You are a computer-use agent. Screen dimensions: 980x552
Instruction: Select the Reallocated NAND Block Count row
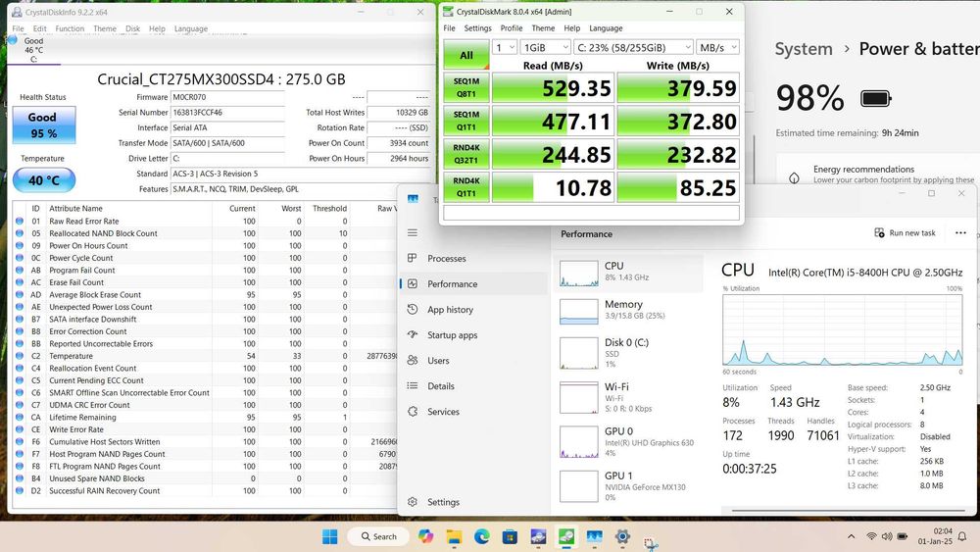(205, 233)
